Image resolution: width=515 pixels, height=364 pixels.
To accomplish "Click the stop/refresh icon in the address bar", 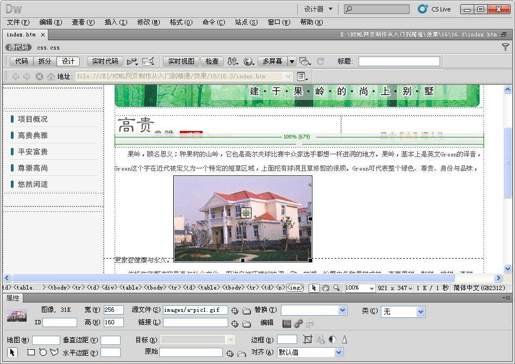I will pos(39,76).
